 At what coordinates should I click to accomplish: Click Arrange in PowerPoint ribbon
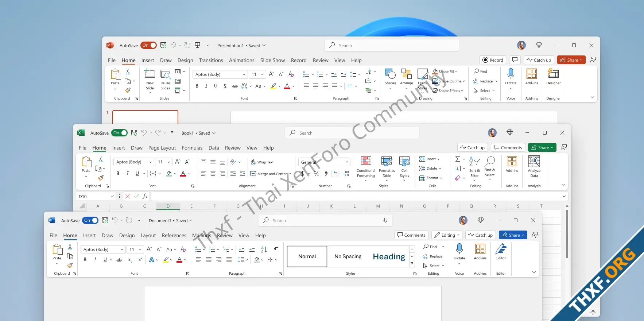click(407, 79)
